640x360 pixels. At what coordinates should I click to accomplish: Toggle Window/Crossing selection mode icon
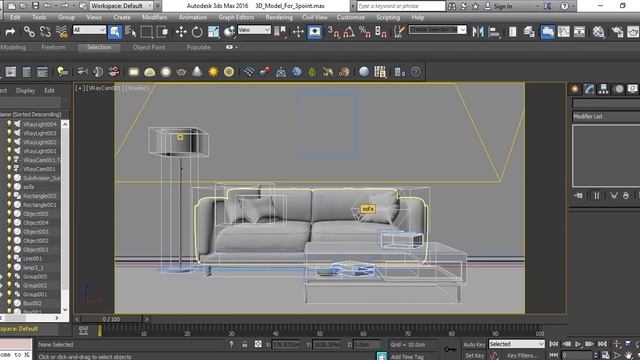162,31
